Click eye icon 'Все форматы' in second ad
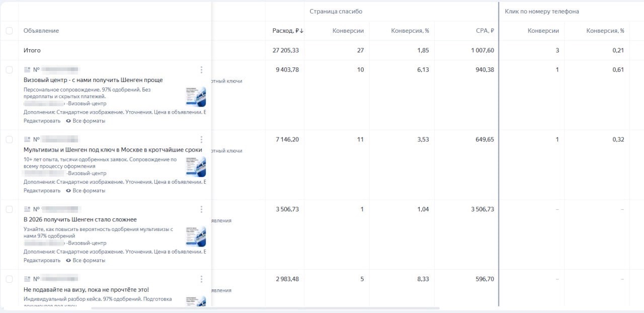 point(68,191)
